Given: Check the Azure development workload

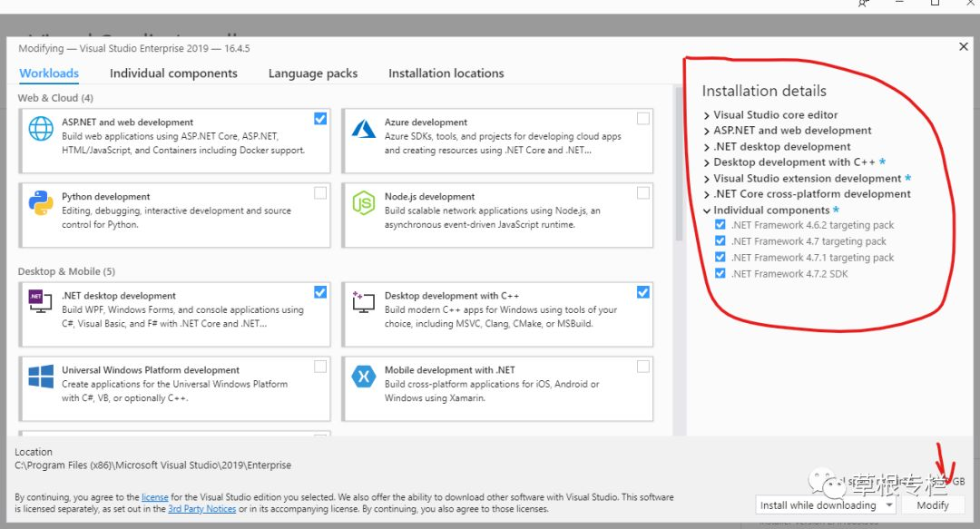Looking at the screenshot, I should (x=642, y=118).
